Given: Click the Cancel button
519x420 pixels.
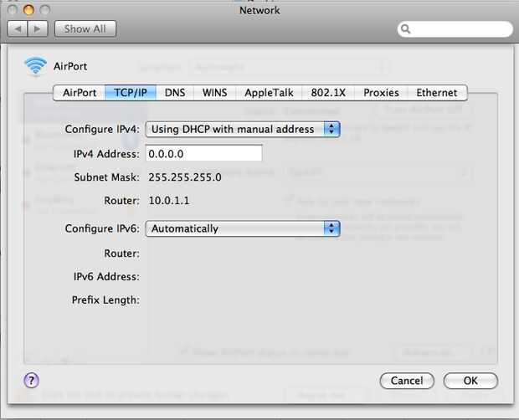Looking at the screenshot, I should (407, 381).
